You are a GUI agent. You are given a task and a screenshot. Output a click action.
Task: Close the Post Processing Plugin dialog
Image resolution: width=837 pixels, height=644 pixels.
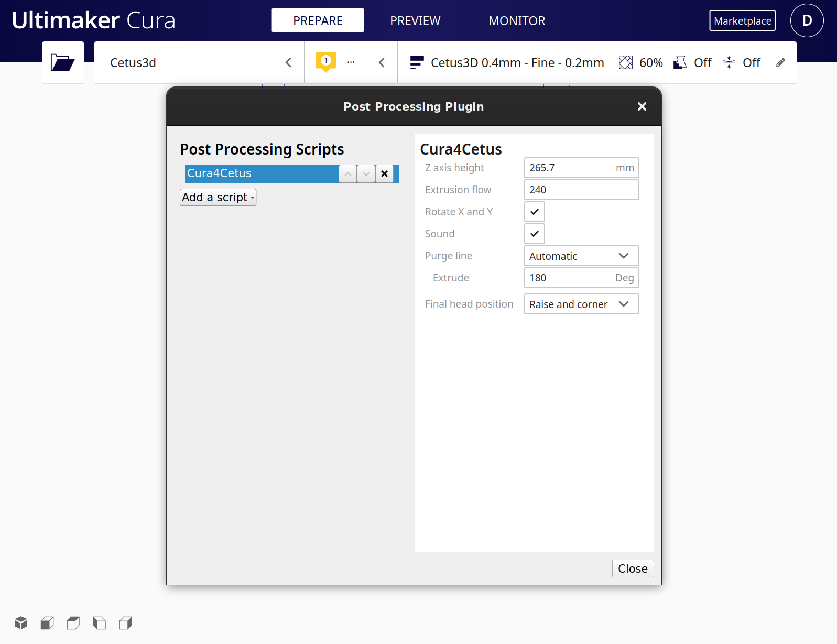tap(642, 106)
